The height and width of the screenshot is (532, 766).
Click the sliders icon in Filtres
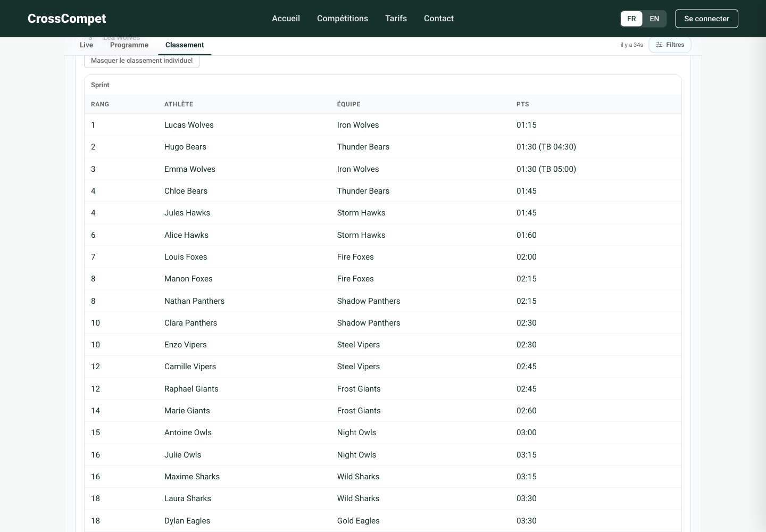point(659,45)
